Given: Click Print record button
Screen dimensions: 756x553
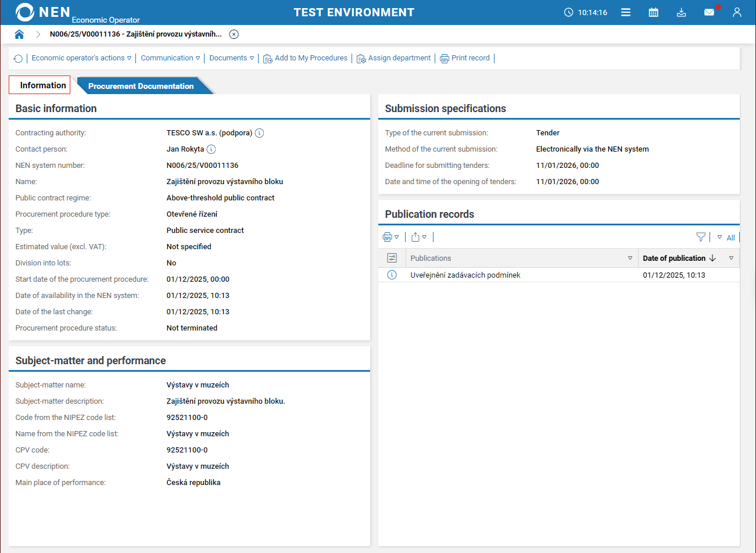Looking at the screenshot, I should click(465, 58).
